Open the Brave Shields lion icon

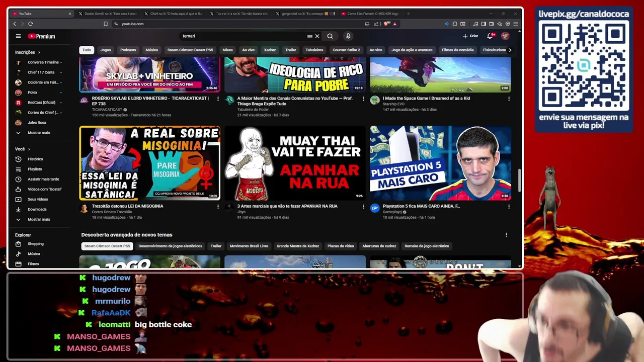(x=386, y=24)
